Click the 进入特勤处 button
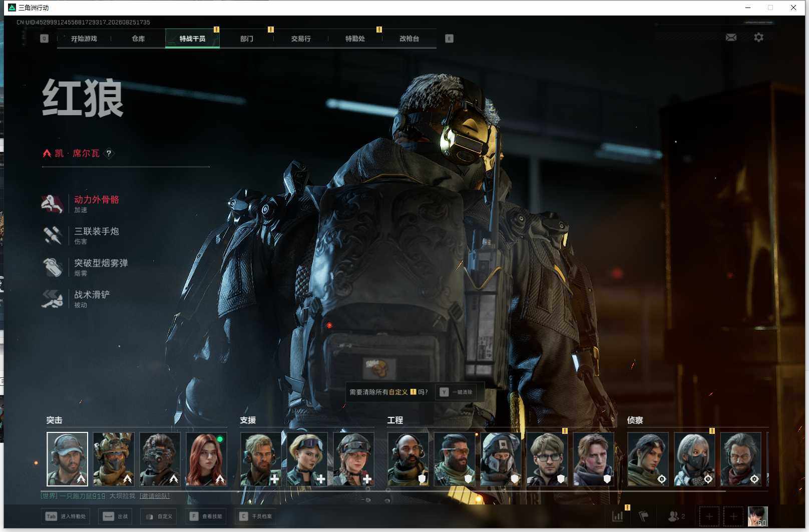 tap(66, 516)
